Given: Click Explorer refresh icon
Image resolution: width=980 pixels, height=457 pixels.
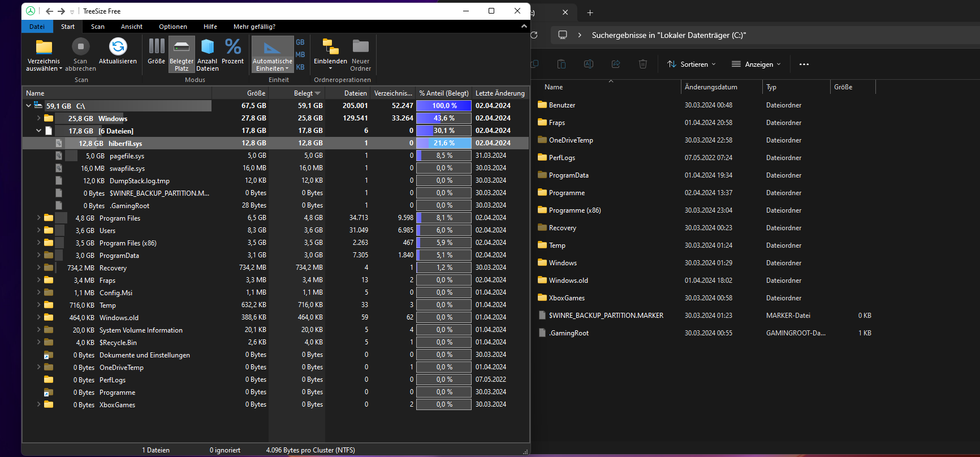Looking at the screenshot, I should pyautogui.click(x=534, y=35).
